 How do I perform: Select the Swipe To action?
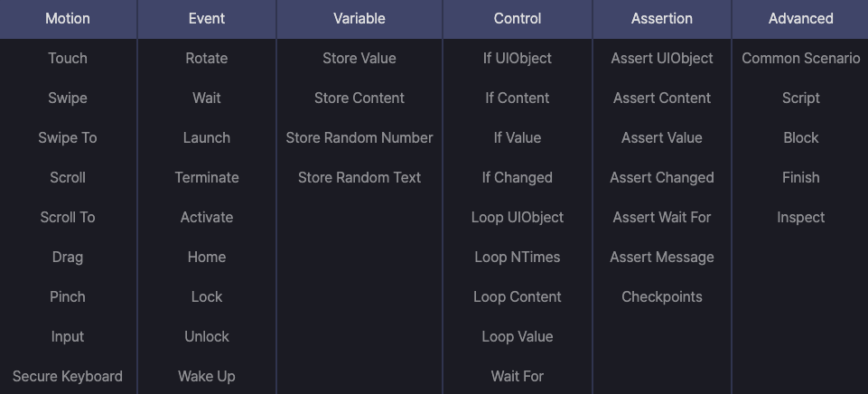tap(68, 137)
